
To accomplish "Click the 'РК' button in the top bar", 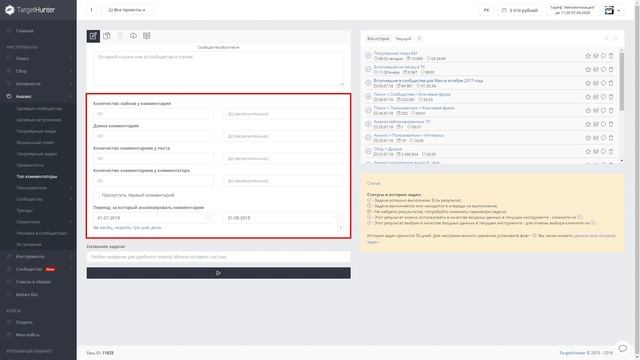I will click(x=487, y=10).
